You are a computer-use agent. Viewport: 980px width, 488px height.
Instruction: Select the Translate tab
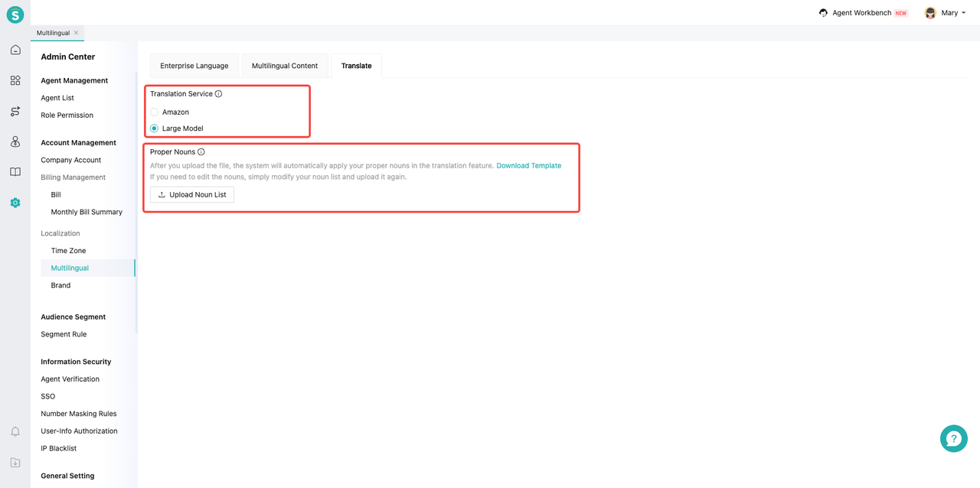[357, 66]
